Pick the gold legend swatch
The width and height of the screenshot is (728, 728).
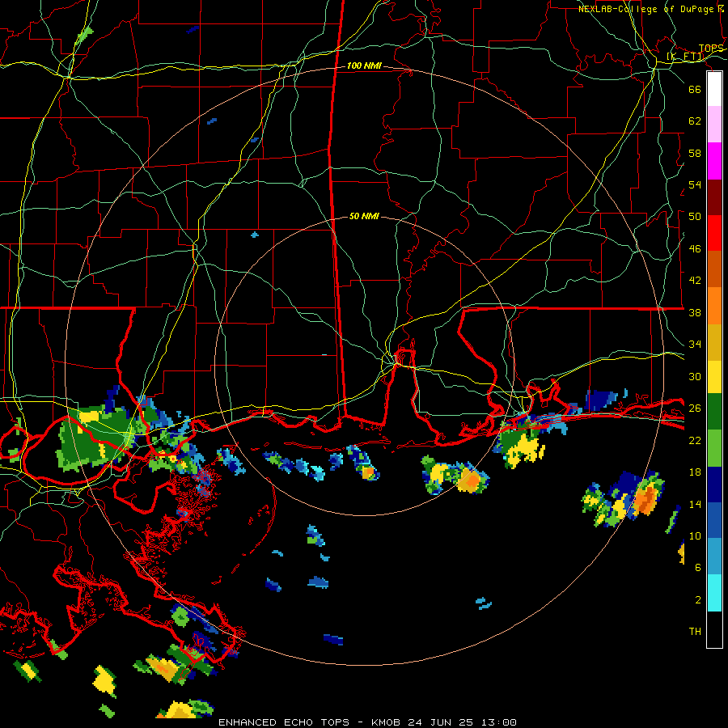tap(714, 342)
